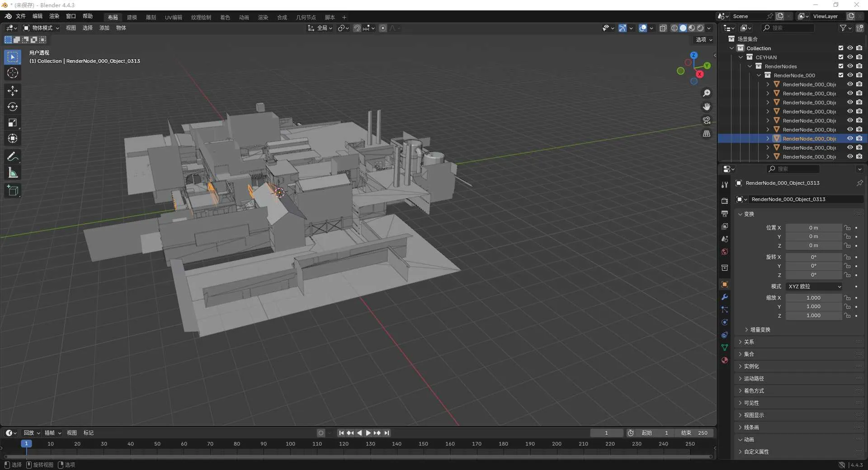The image size is (868, 470).
Task: Click the Add Cube tool icon
Action: [13, 191]
